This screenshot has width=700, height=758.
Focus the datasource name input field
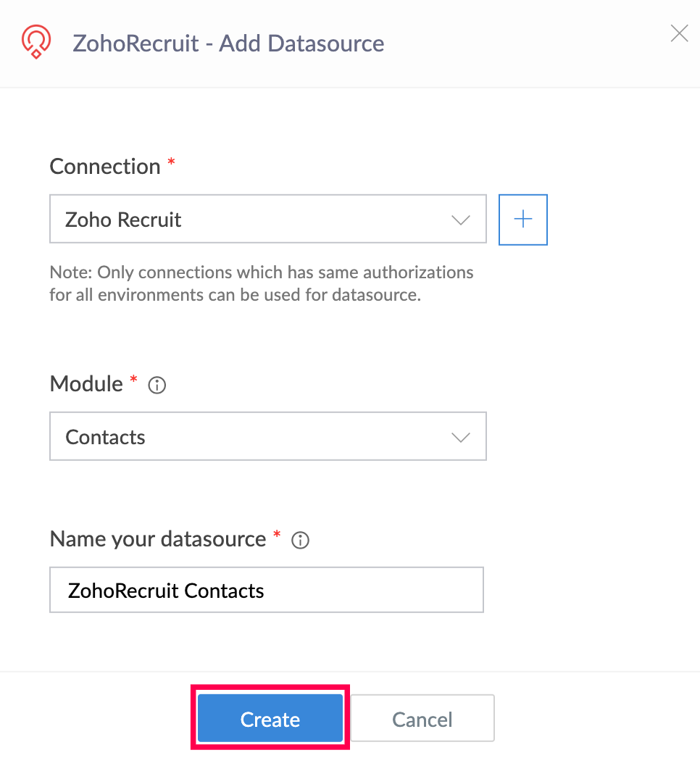point(266,591)
